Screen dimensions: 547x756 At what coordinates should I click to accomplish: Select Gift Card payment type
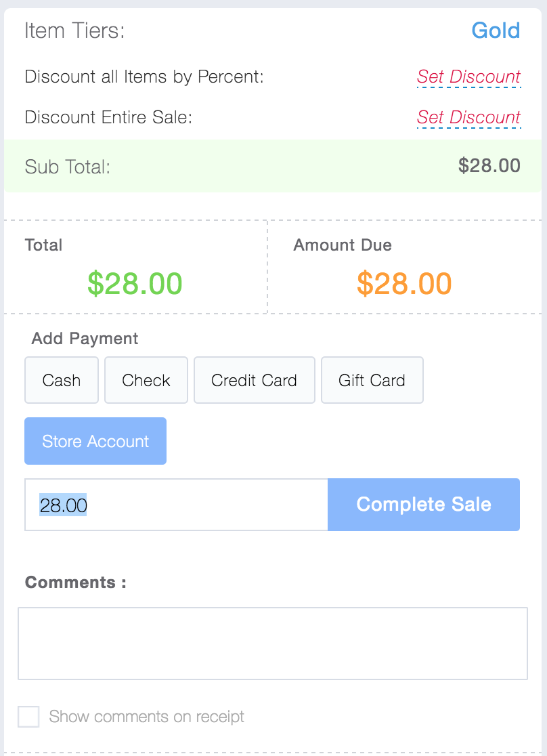[372, 380]
